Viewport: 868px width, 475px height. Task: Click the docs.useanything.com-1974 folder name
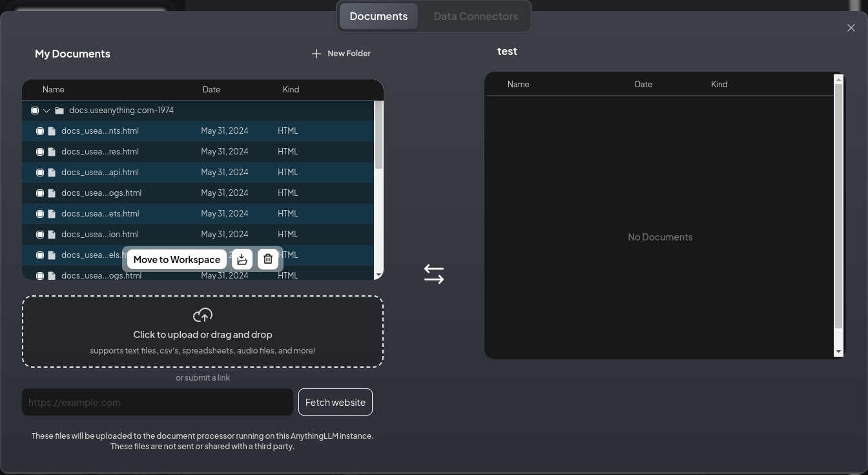click(121, 111)
